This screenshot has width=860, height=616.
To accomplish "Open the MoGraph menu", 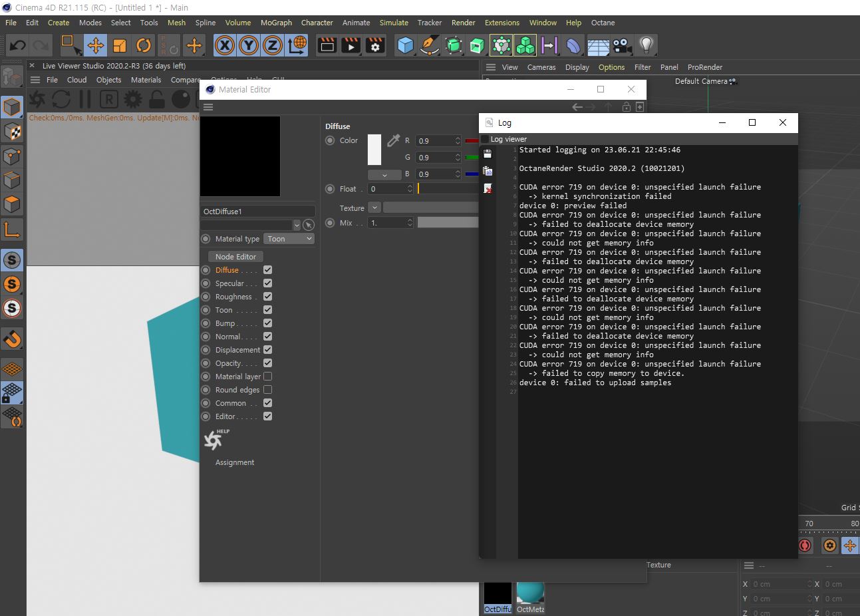I will 276,23.
